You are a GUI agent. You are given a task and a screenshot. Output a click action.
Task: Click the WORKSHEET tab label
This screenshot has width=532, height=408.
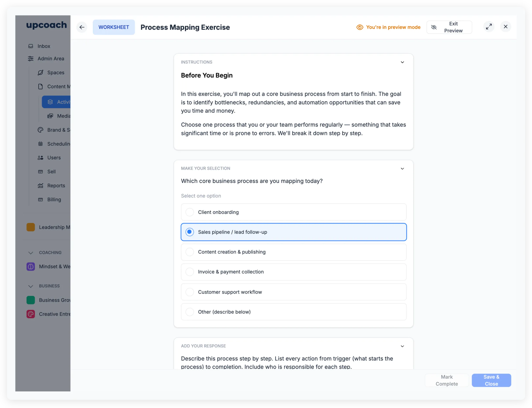click(x=114, y=27)
